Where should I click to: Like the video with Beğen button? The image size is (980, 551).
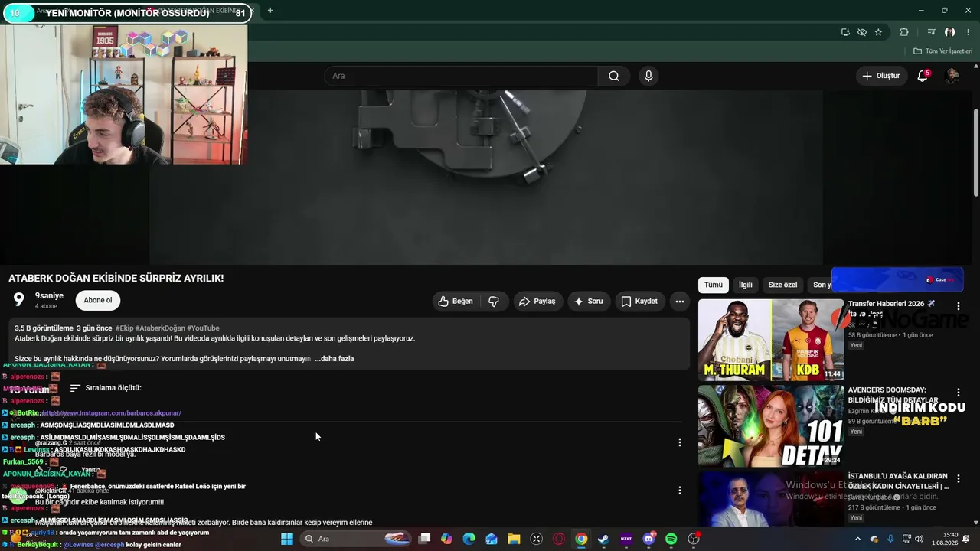point(456,302)
